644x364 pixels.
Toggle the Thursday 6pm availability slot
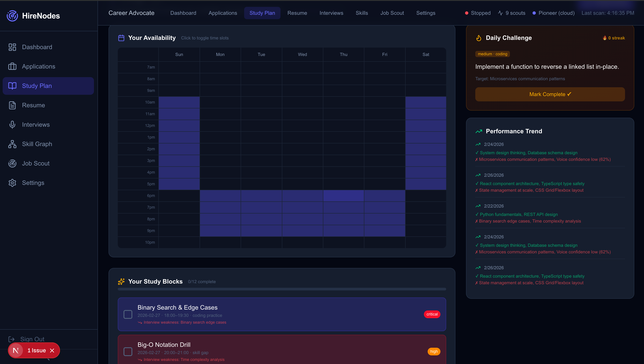click(343, 195)
